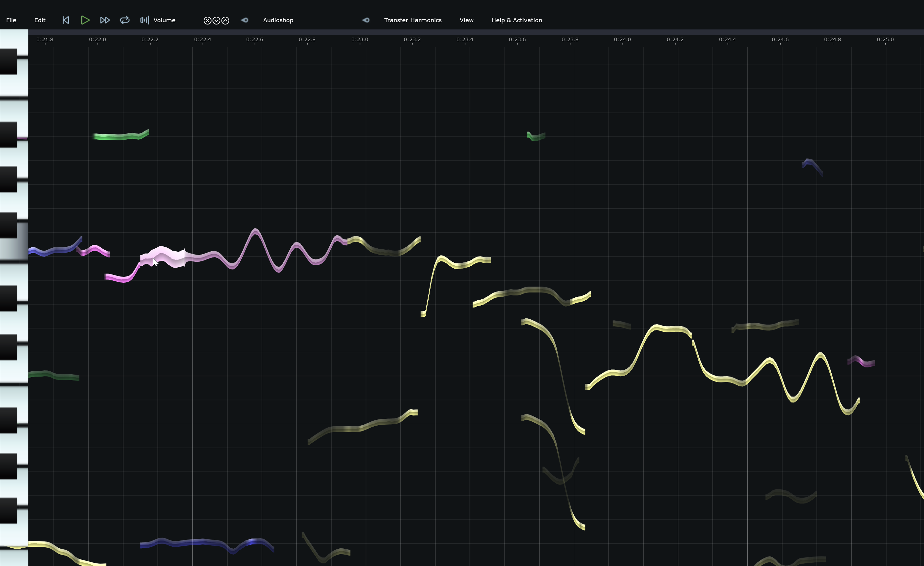Open the Audioshop menu

(x=278, y=20)
